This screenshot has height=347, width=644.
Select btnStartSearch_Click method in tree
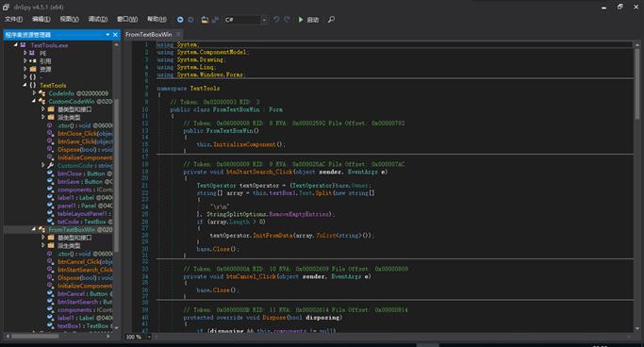pos(85,270)
